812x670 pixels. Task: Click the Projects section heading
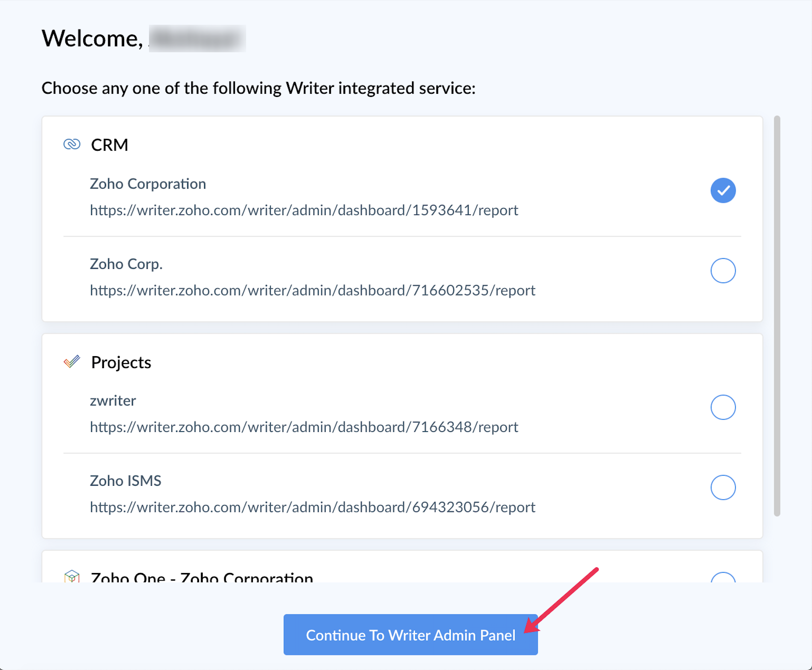[x=121, y=363]
